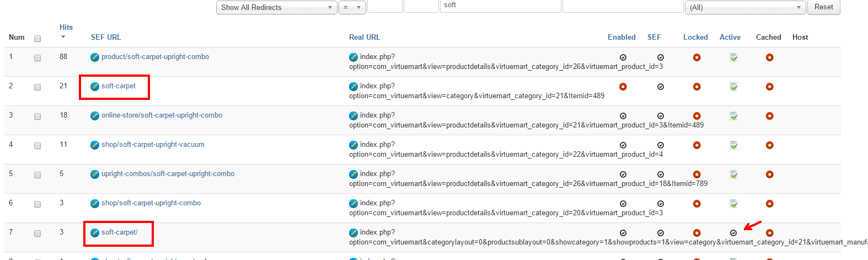Click the Active check icon in row 7
The image size is (868, 260).
[733, 233]
